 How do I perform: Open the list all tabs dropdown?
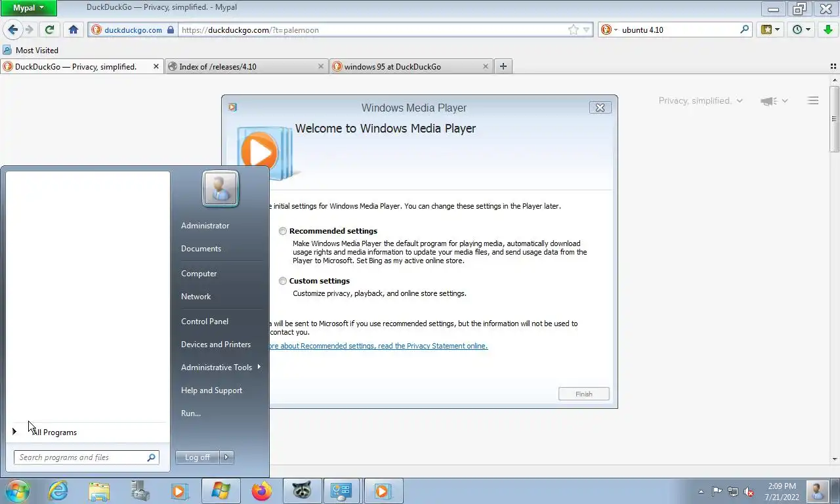[833, 66]
